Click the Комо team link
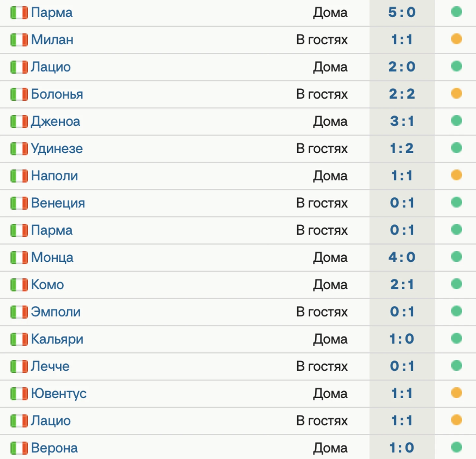The height and width of the screenshot is (459, 476). 48,285
